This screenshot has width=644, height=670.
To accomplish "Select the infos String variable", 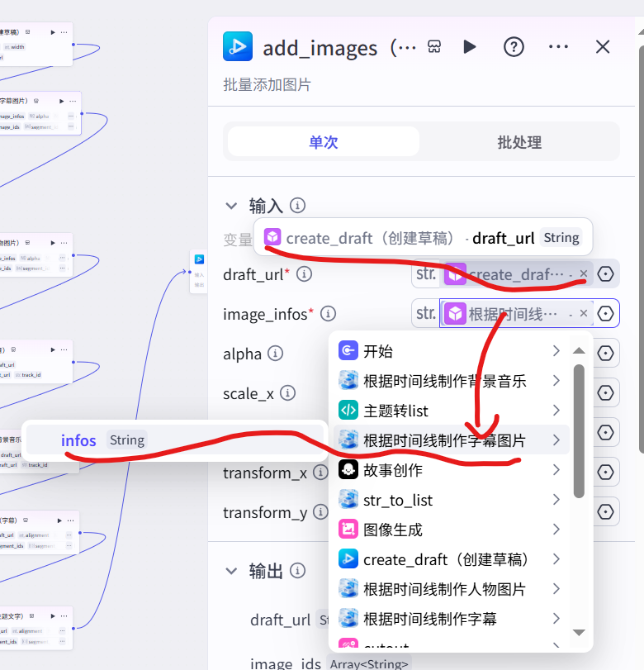I will (x=175, y=440).
